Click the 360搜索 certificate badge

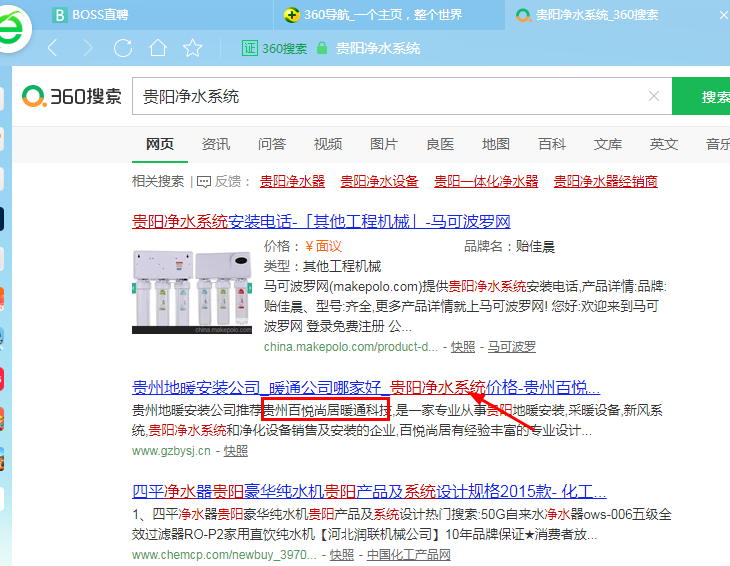(274, 48)
